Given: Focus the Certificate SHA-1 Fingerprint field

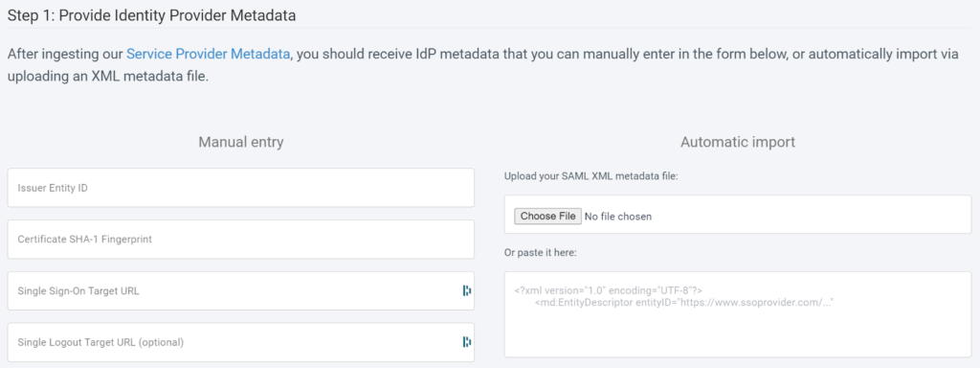Looking at the screenshot, I should (240, 239).
